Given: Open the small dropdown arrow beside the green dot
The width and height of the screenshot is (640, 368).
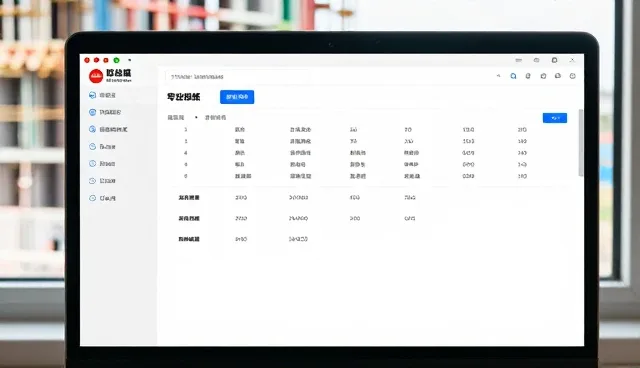Looking at the screenshot, I should coord(129,60).
